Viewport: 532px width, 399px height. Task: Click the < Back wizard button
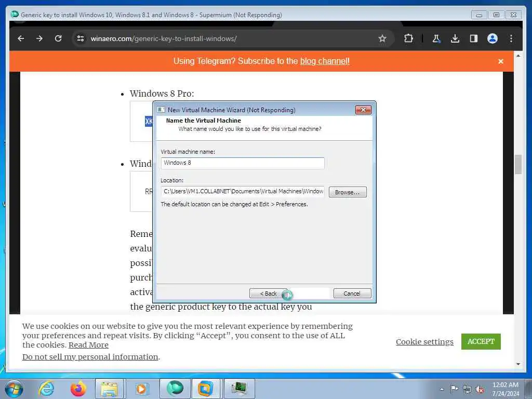point(268,294)
